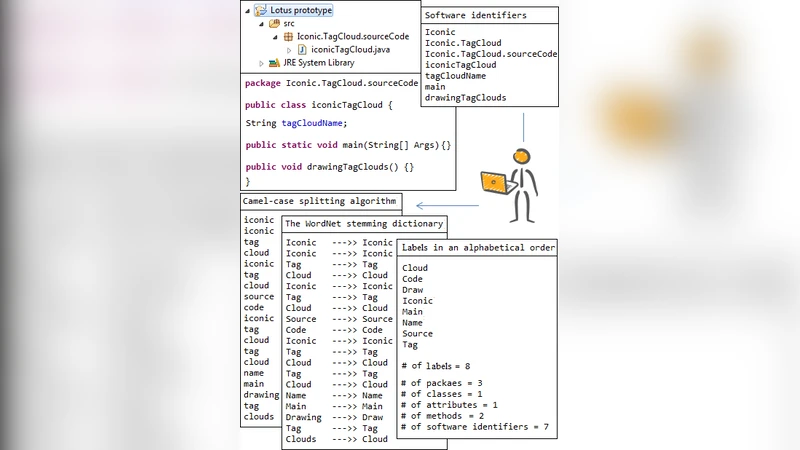Screen dimensions: 800x450
Task: Click the Iconic.TagCloud.sourceCode package icon
Action: tap(288, 36)
